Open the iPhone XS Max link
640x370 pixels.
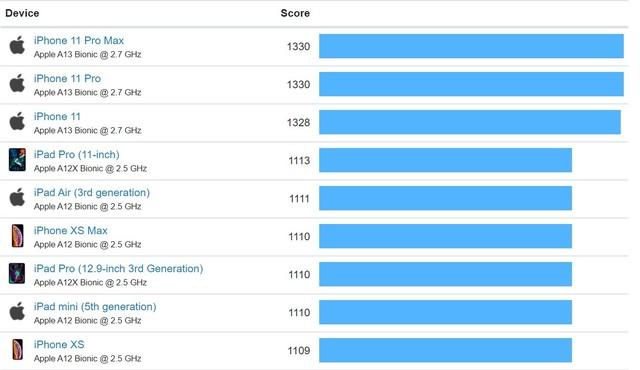[71, 230]
